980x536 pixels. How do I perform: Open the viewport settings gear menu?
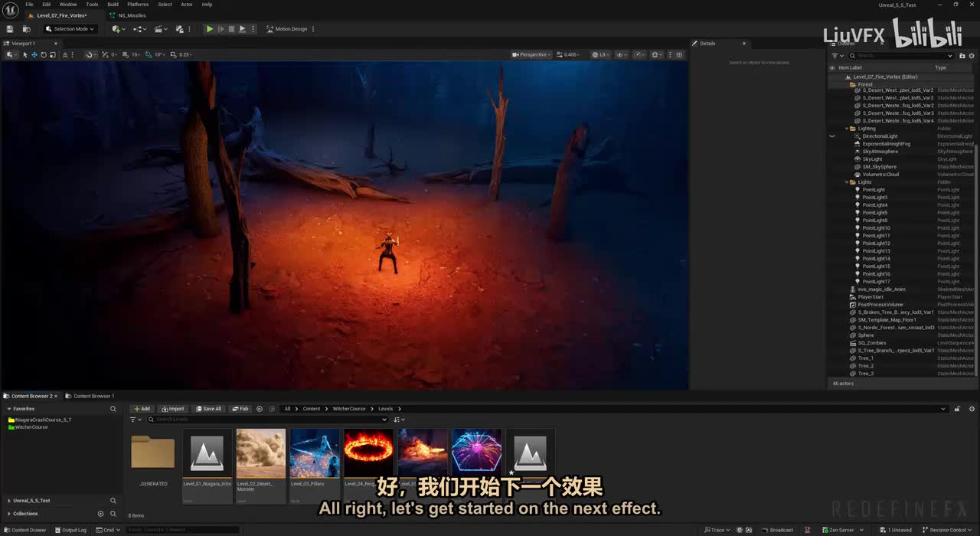point(657,54)
